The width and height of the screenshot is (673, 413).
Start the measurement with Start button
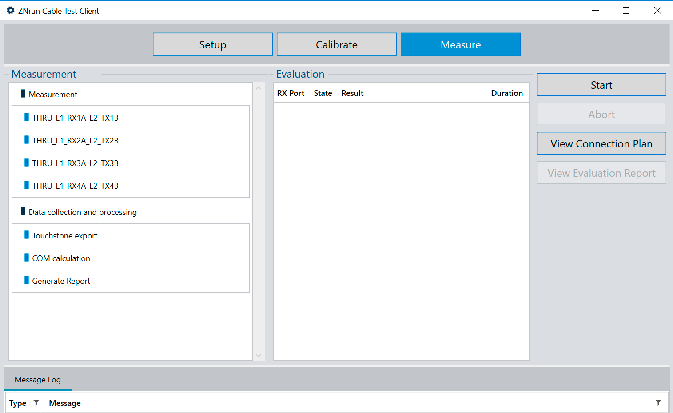[x=601, y=85]
